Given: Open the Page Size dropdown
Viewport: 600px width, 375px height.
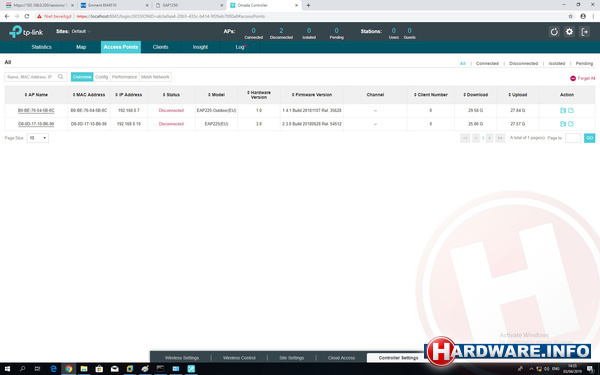Looking at the screenshot, I should (x=38, y=138).
